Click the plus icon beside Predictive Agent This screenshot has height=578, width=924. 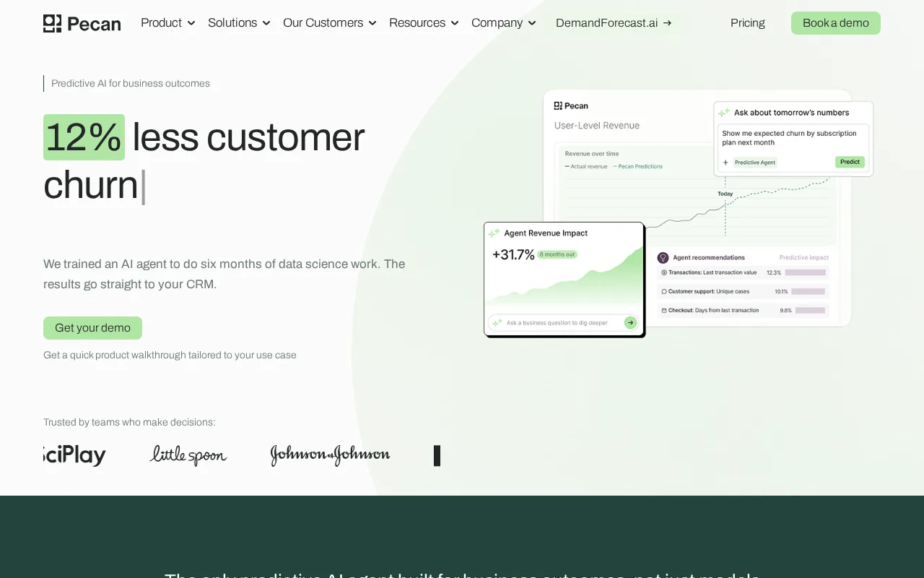(x=725, y=163)
